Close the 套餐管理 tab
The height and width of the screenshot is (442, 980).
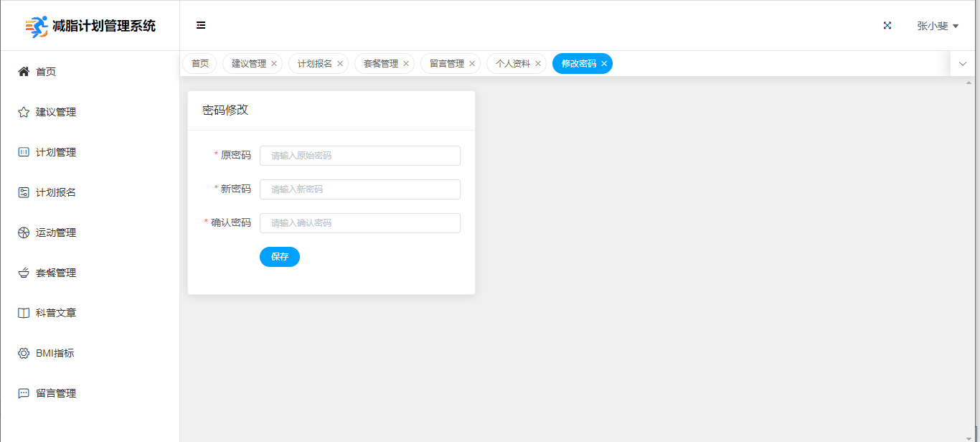pyautogui.click(x=406, y=64)
